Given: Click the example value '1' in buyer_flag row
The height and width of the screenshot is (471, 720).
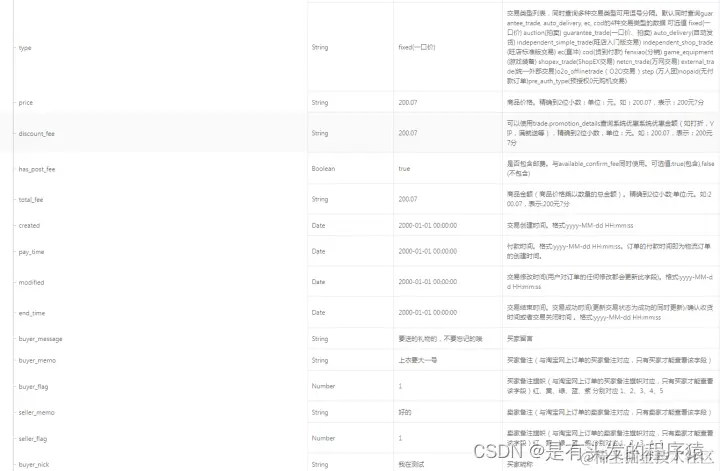Looking at the screenshot, I should (x=400, y=386).
